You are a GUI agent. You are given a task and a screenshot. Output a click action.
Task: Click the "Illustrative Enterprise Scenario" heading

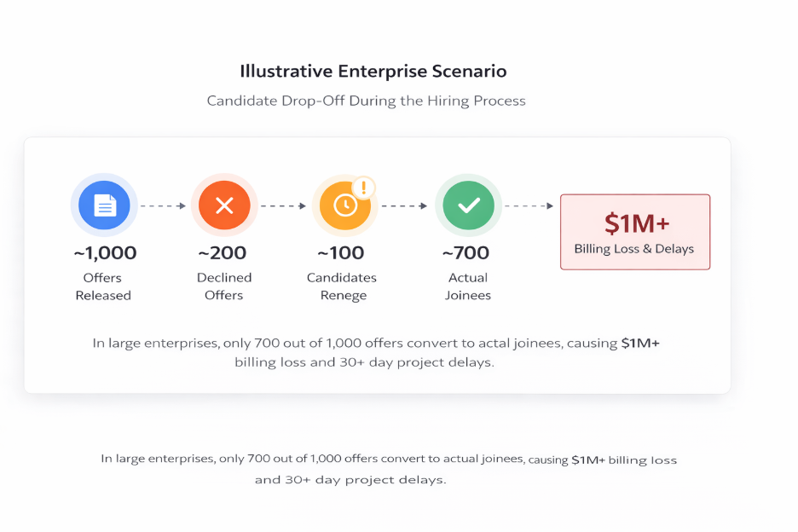point(373,71)
